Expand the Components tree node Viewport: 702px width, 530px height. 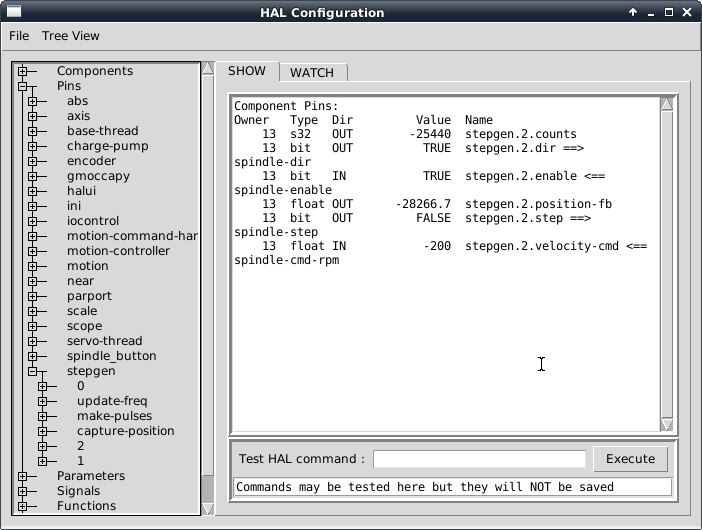tap(22, 71)
